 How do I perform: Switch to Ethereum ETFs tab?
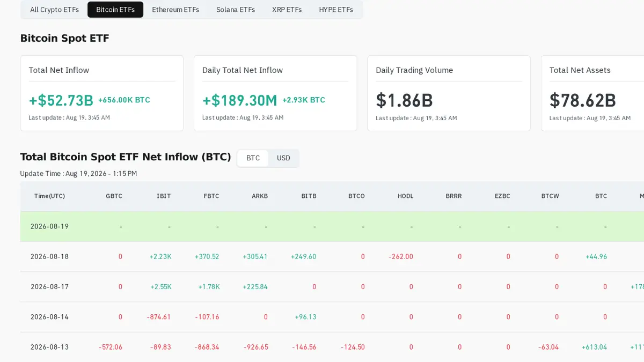tap(175, 10)
